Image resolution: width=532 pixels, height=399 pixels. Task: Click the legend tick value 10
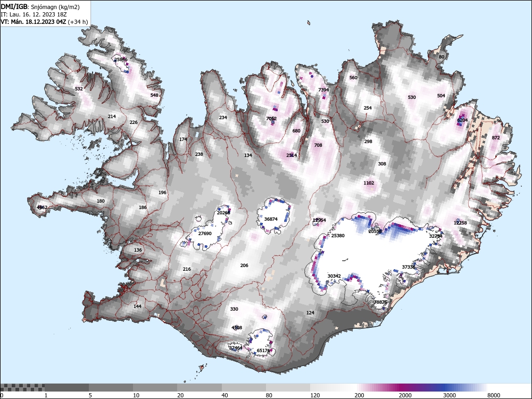click(136, 395)
